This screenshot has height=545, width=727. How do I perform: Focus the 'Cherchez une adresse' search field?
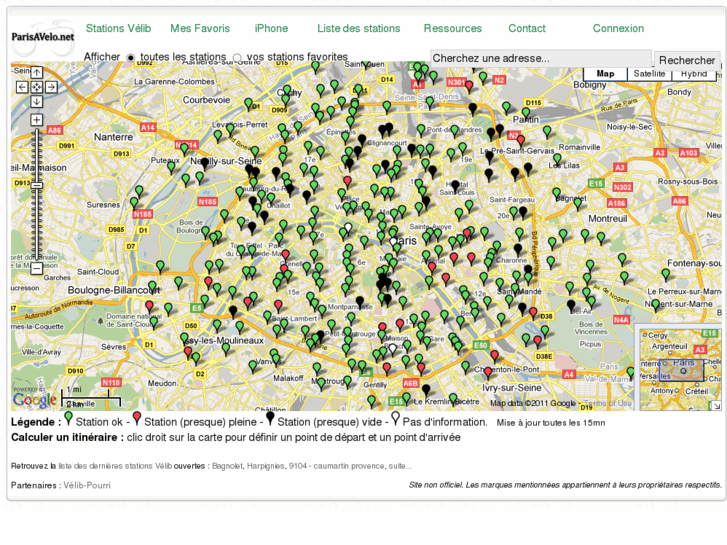(540, 59)
